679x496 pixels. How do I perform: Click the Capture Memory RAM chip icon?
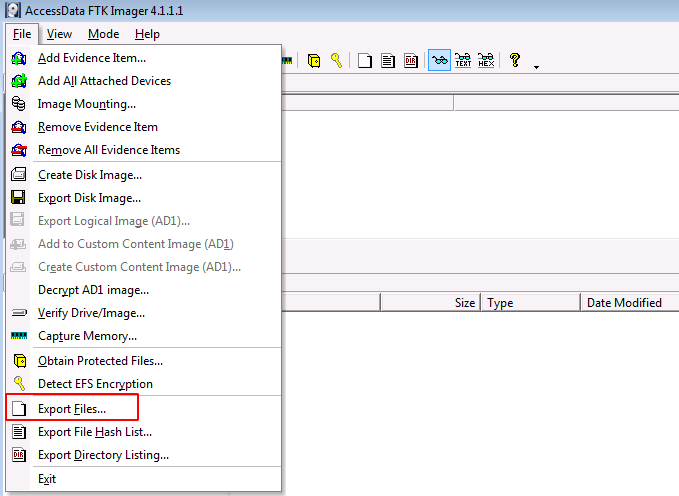tap(19, 335)
